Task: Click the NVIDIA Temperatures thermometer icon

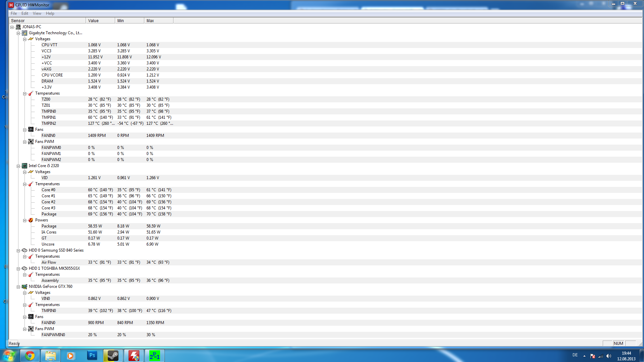Action: pyautogui.click(x=31, y=305)
